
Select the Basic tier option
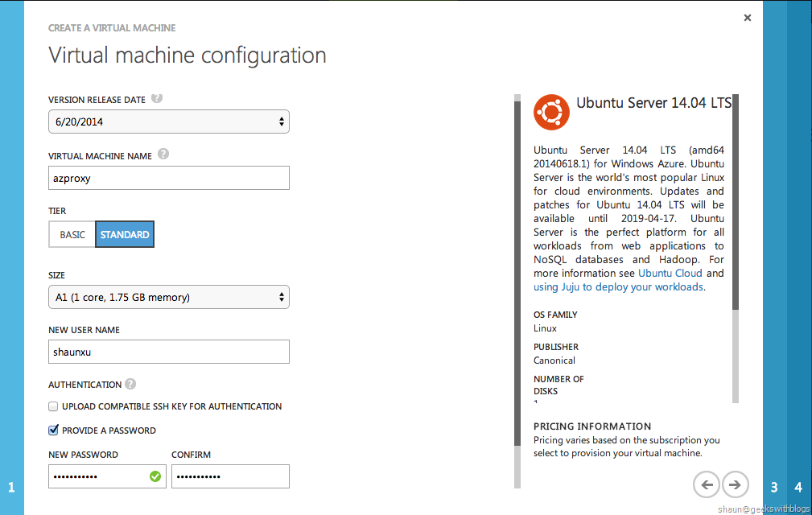72,235
